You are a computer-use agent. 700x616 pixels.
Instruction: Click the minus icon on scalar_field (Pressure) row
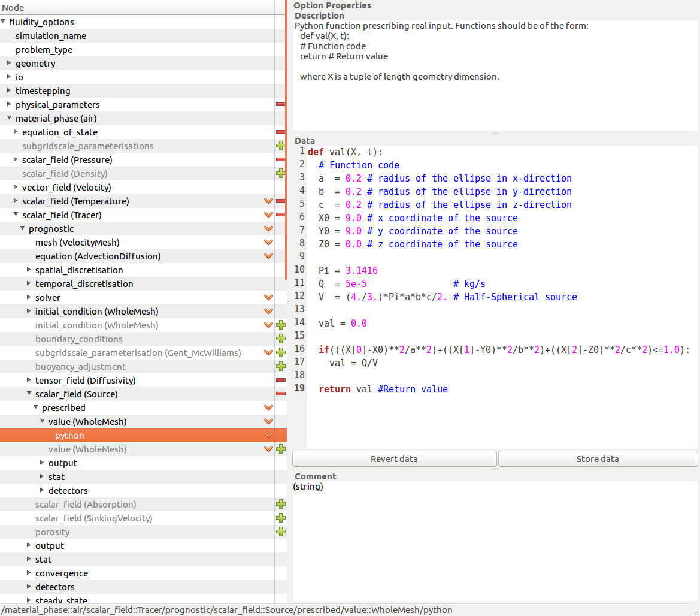pos(280,159)
